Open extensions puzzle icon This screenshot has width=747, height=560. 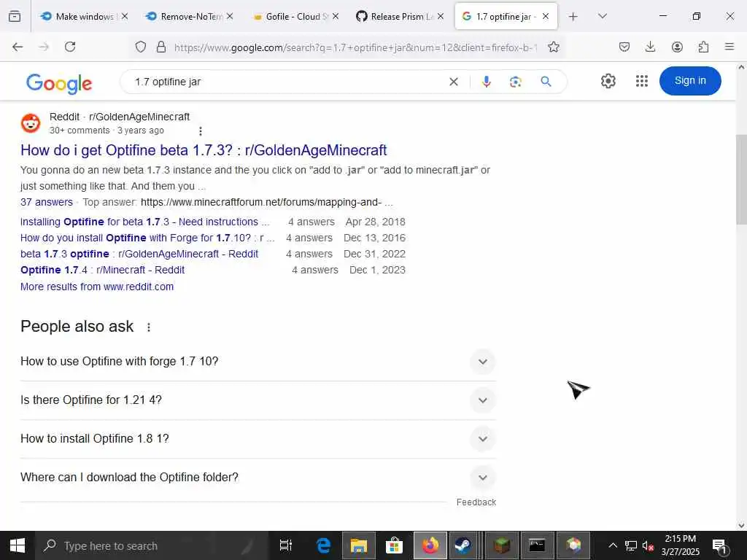pyautogui.click(x=703, y=47)
